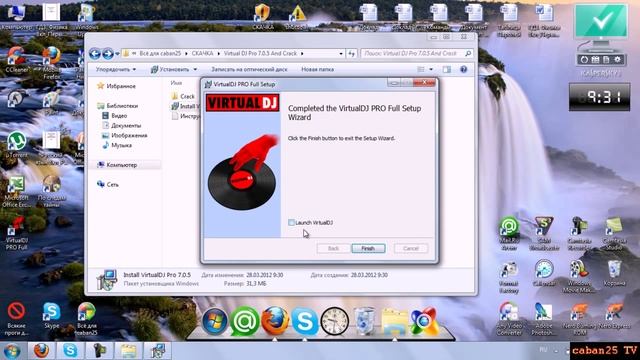The width and height of the screenshot is (640, 360).
Task: Open the Упорядочить dropdown menu
Action: (116, 69)
